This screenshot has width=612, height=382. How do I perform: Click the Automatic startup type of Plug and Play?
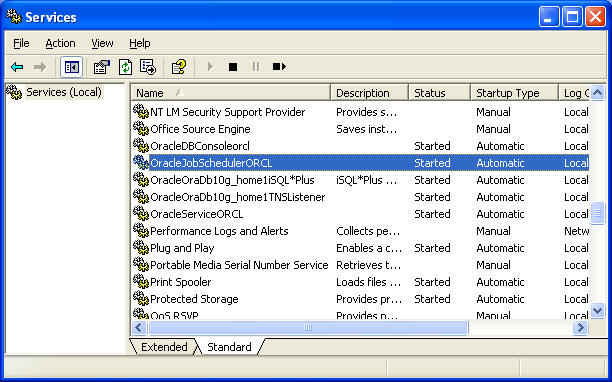tap(500, 248)
